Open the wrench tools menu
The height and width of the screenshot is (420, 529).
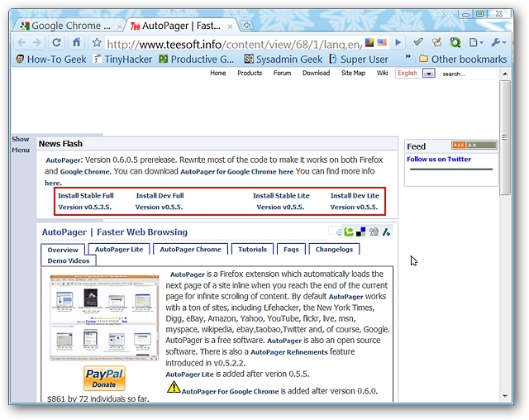[498, 42]
